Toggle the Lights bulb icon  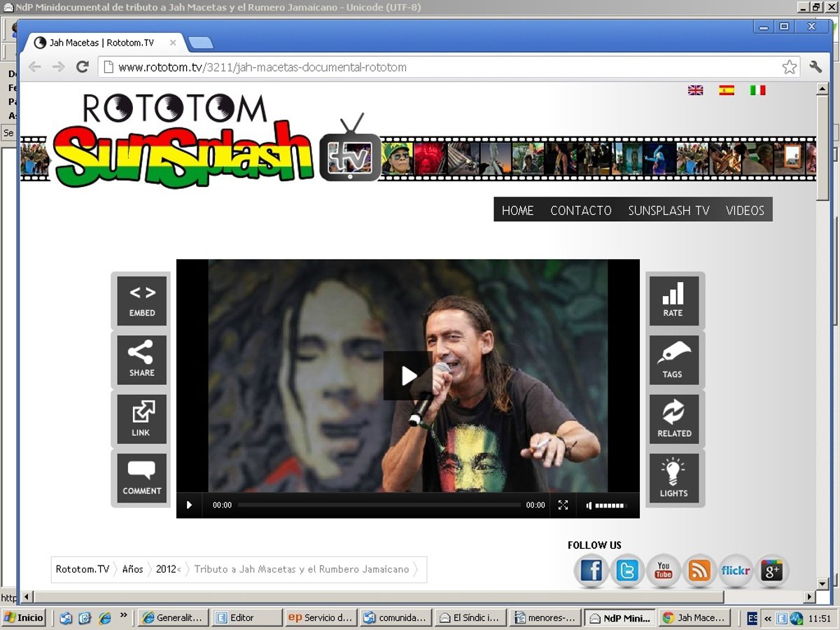(x=673, y=478)
